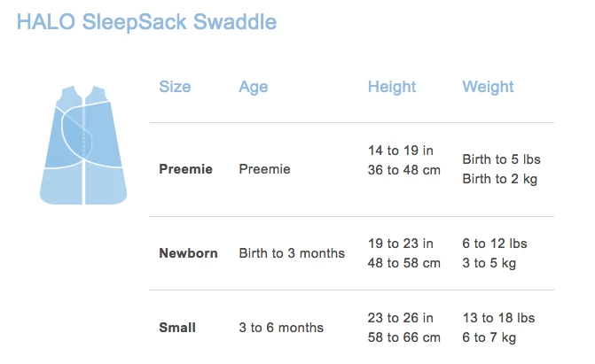The width and height of the screenshot is (595, 364).
Task: Select the '58 to 66 cm' height
Action: [403, 337]
